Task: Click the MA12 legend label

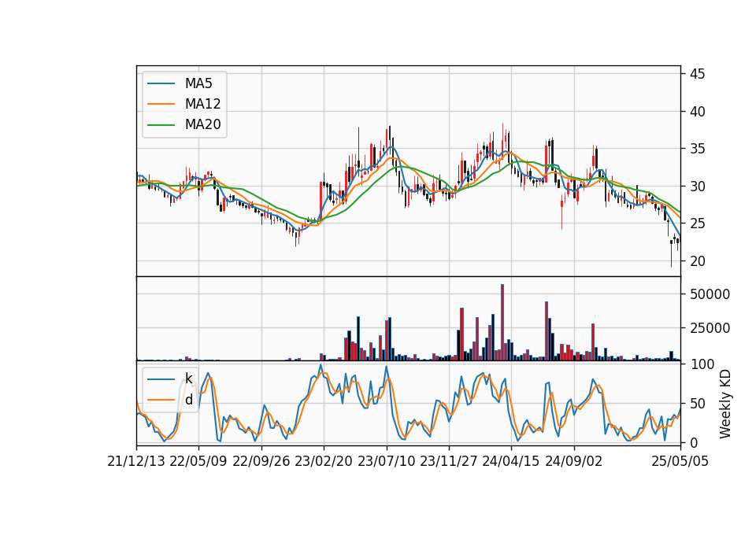Action: 202,104
